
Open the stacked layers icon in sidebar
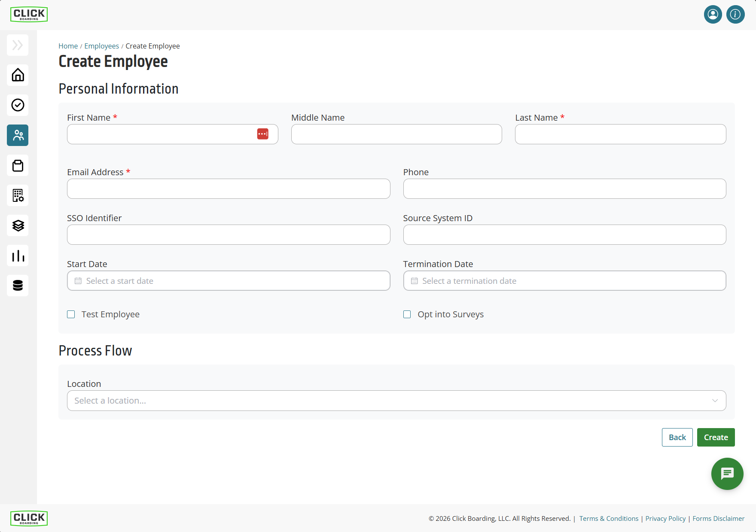pyautogui.click(x=18, y=225)
